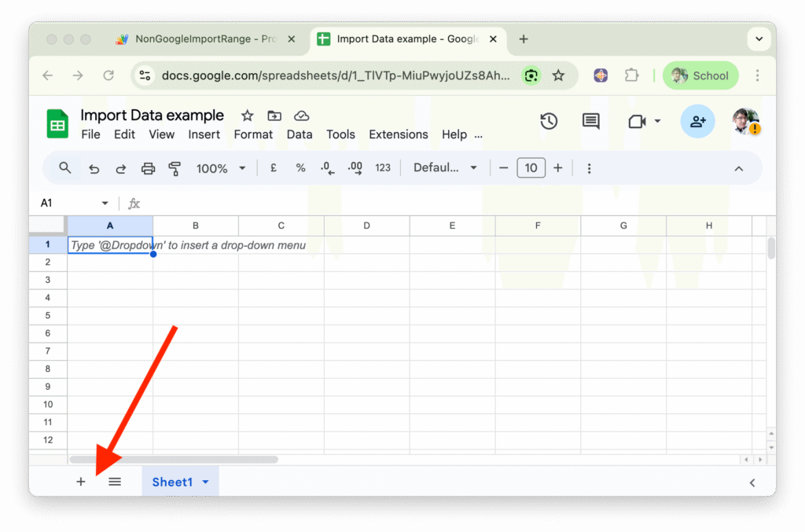Click the undo arrow icon

(94, 168)
